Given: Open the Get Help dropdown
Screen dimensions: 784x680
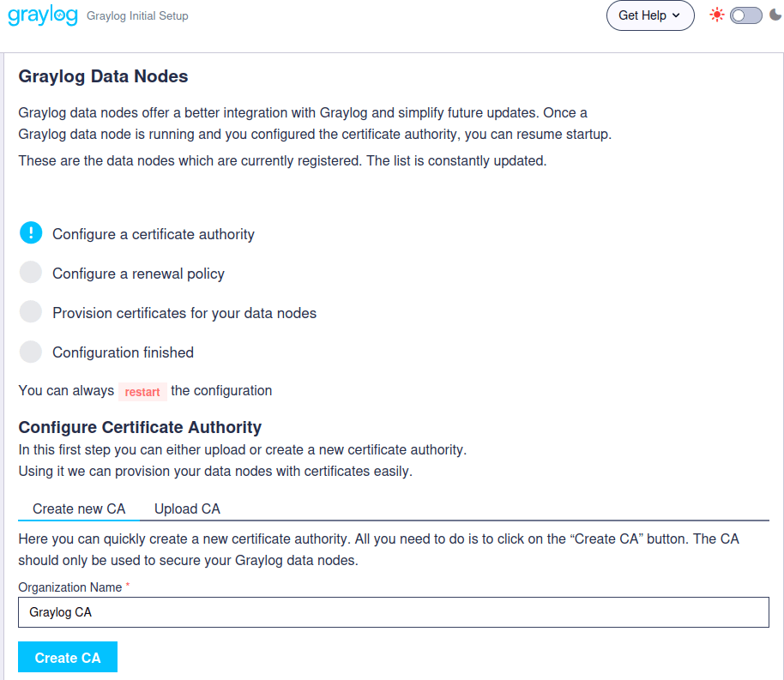Looking at the screenshot, I should 650,15.
